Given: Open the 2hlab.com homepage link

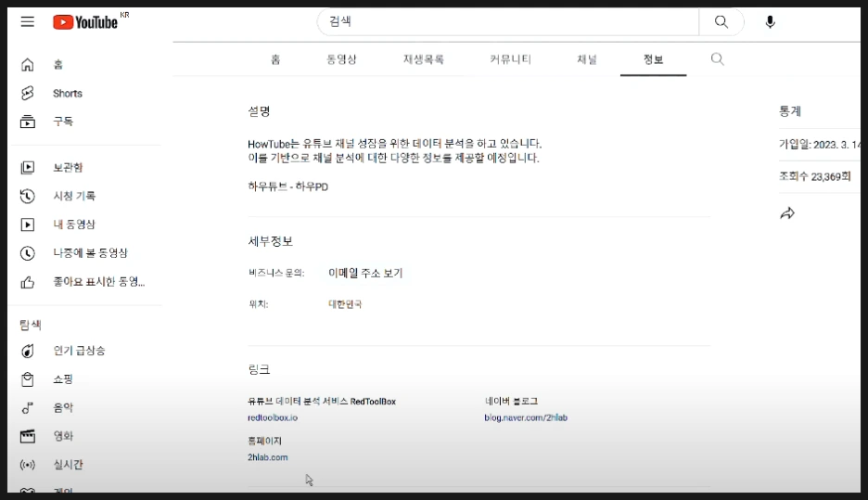Looking at the screenshot, I should click(x=267, y=457).
